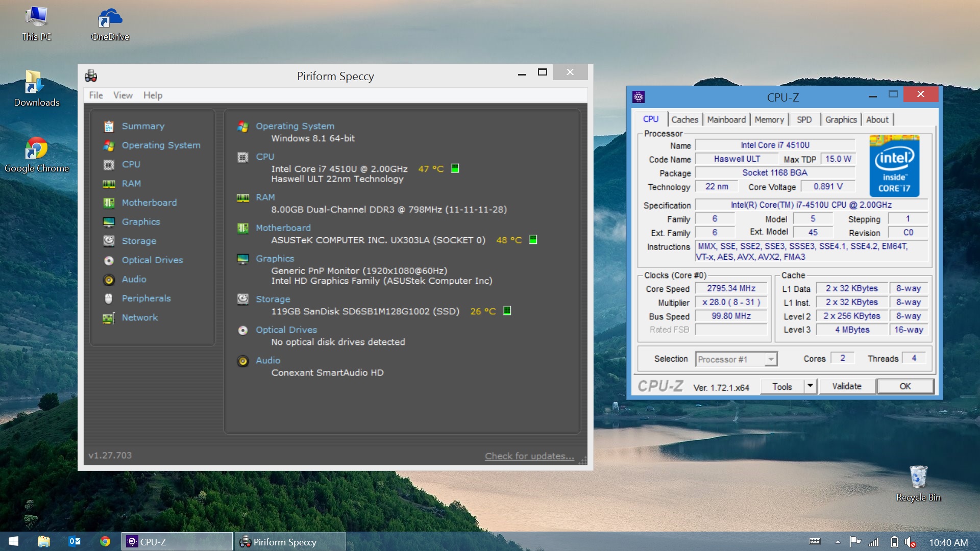Image resolution: width=980 pixels, height=551 pixels.
Task: Switch to the Memory tab in CPU-Z
Action: (x=769, y=119)
